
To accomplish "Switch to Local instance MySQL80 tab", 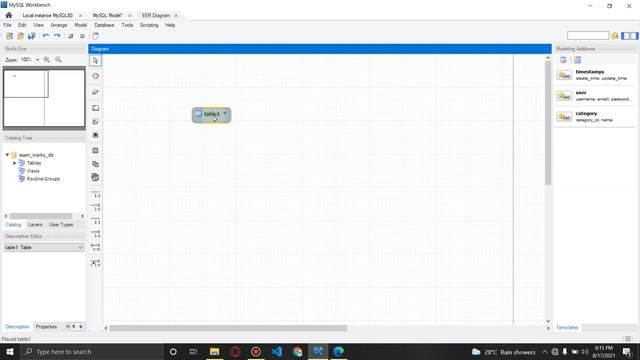I will click(47, 16).
